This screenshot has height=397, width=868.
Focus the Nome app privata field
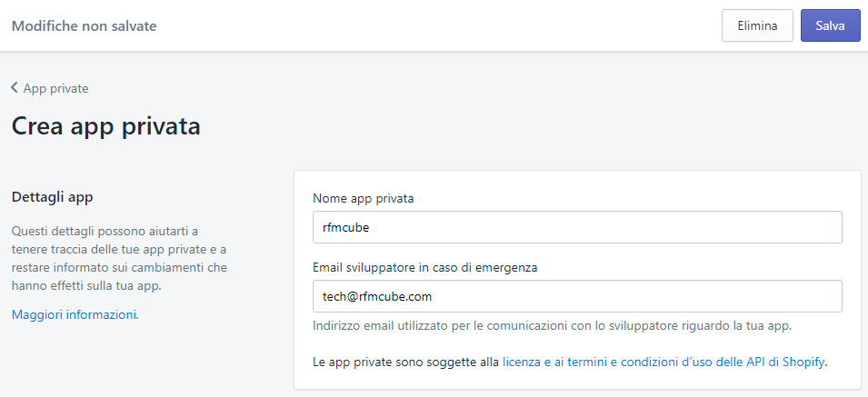577,227
